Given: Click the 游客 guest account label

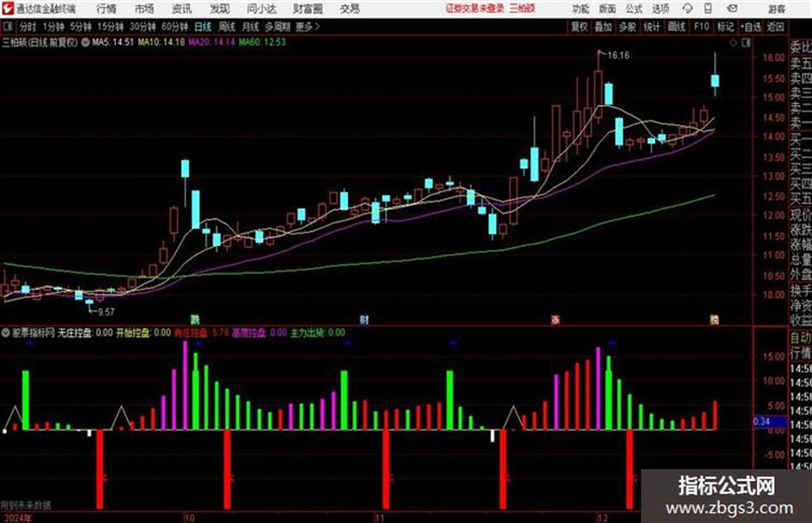Looking at the screenshot, I should coord(776,9).
